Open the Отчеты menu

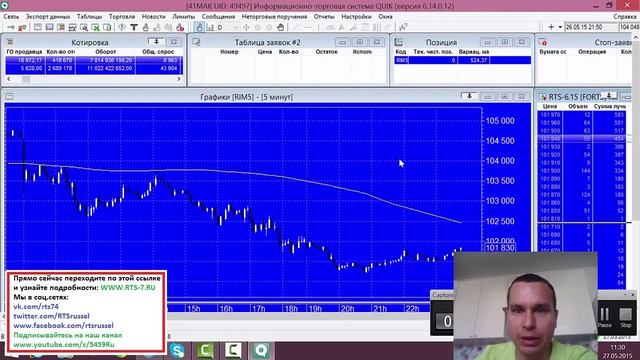click(324, 17)
